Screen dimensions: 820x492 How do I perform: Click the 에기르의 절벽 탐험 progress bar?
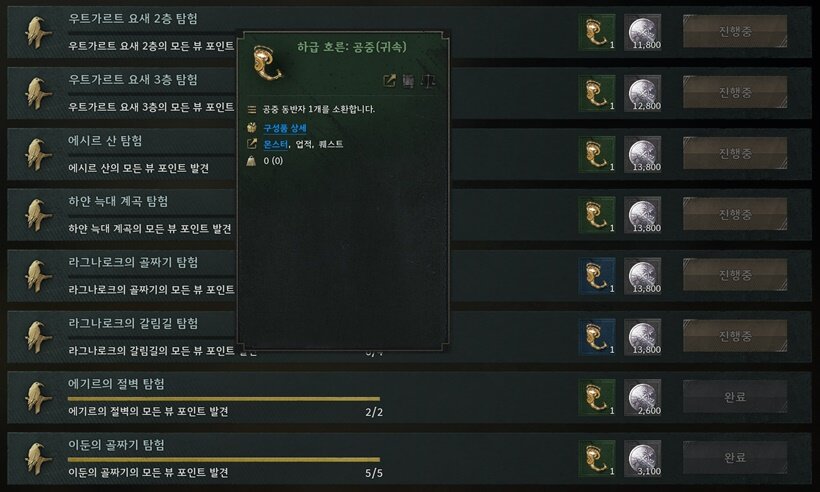click(x=224, y=399)
